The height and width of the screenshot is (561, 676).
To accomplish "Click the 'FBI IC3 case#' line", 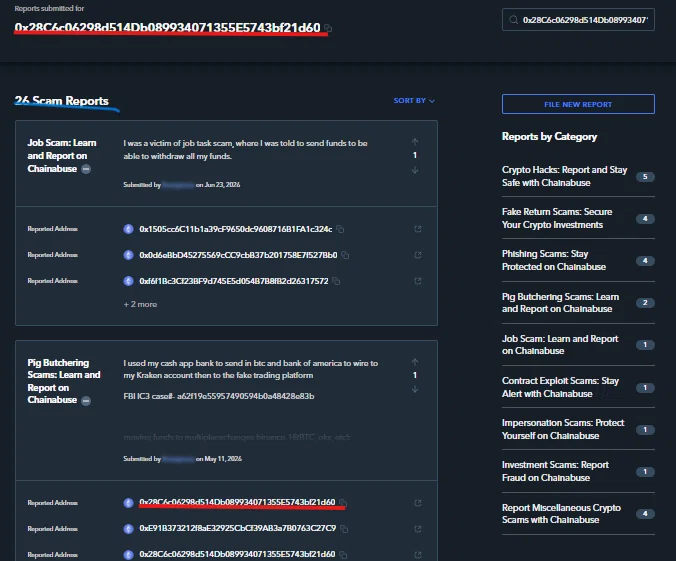I will point(219,396).
